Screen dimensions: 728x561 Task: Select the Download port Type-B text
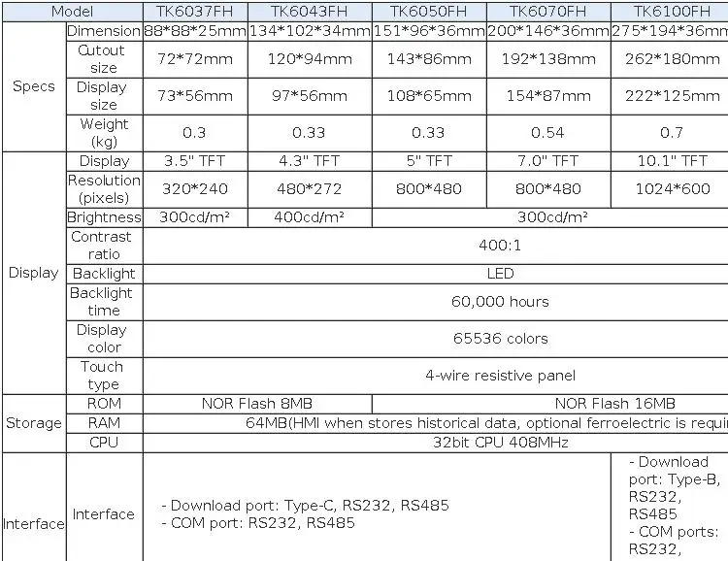click(x=675, y=487)
